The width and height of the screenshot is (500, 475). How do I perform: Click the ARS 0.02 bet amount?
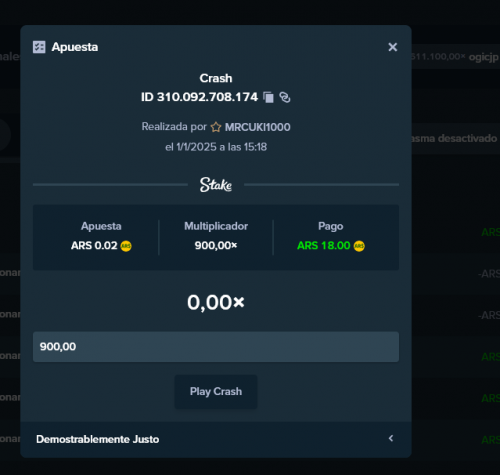click(x=94, y=246)
